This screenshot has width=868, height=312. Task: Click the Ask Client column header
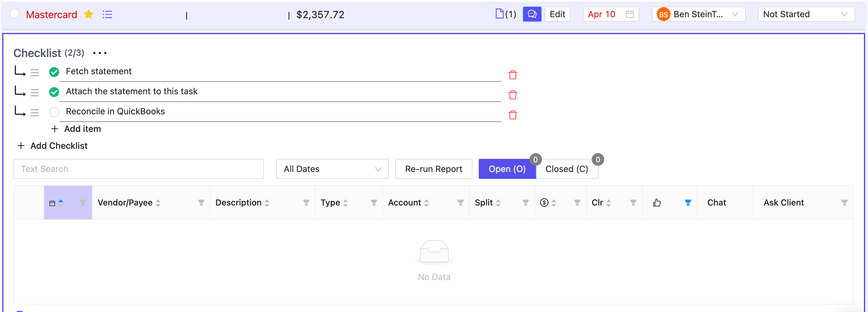pos(784,203)
